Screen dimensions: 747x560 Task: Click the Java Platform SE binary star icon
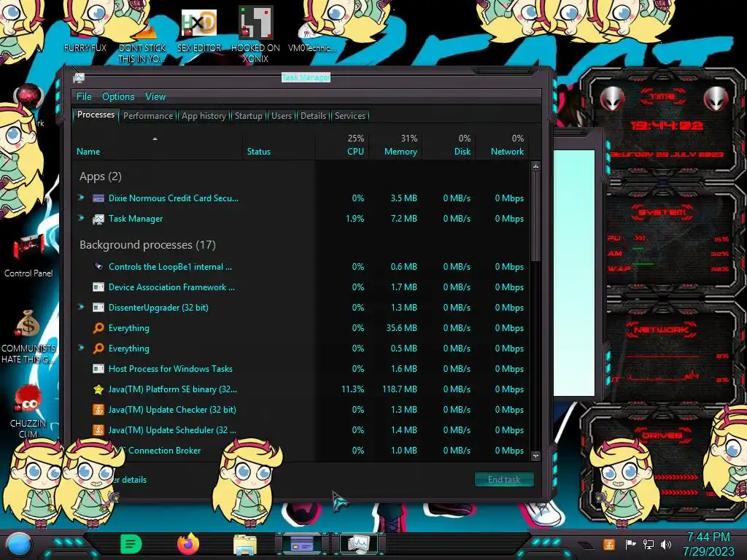[98, 389]
